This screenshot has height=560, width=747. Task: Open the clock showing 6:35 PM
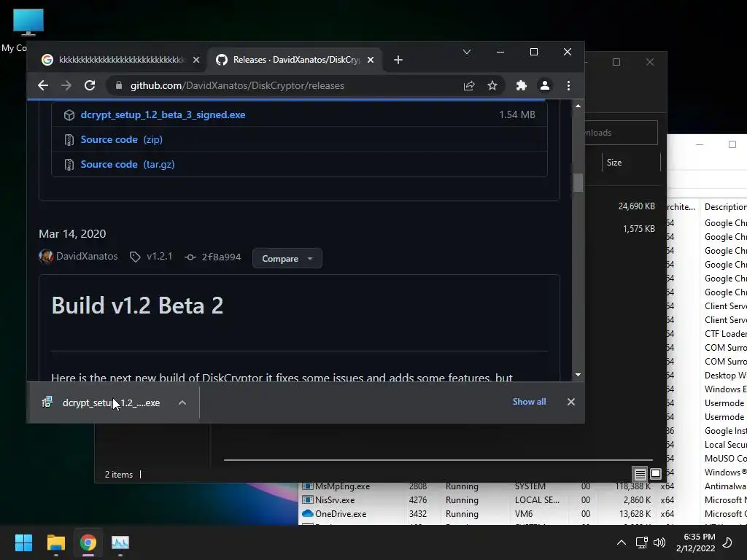(695, 542)
